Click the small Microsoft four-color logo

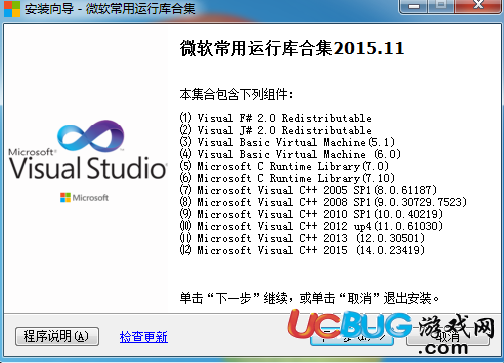pyautogui.click(x=65, y=198)
